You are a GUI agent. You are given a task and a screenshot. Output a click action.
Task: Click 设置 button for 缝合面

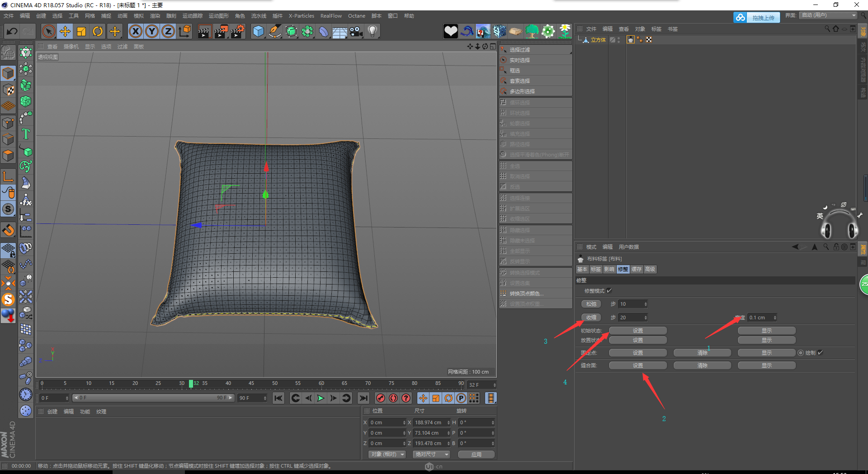tap(637, 365)
